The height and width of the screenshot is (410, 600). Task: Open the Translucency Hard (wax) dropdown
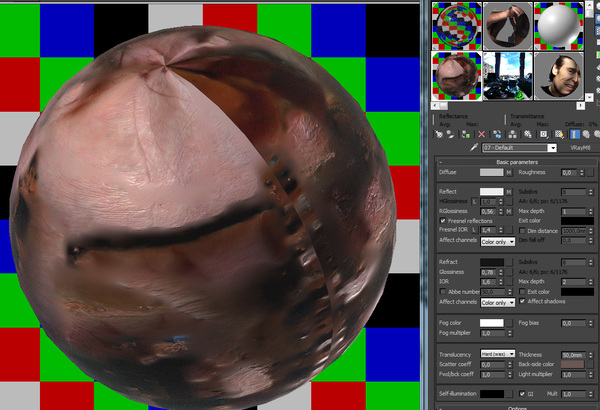point(498,354)
